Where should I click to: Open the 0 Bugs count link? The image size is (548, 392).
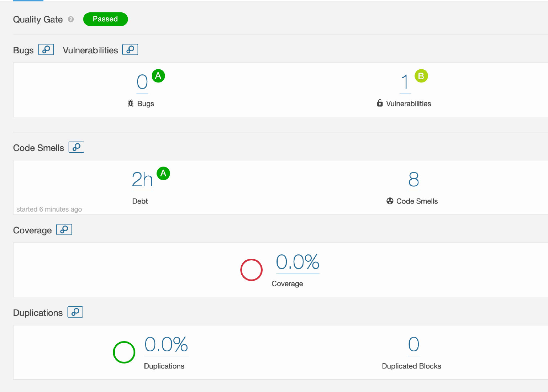(142, 82)
